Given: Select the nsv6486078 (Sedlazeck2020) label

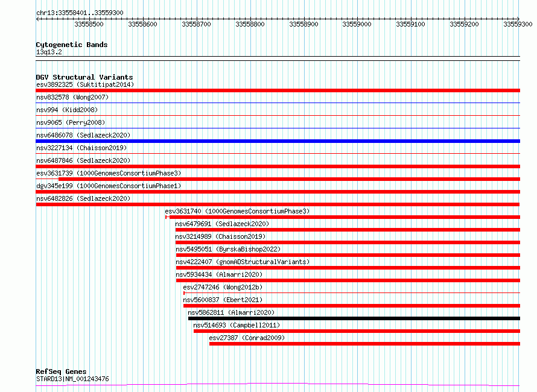Looking at the screenshot, I should (x=83, y=135).
